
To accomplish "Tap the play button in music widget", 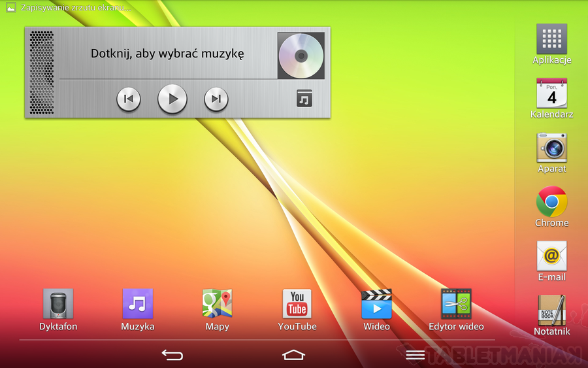I will tap(172, 99).
